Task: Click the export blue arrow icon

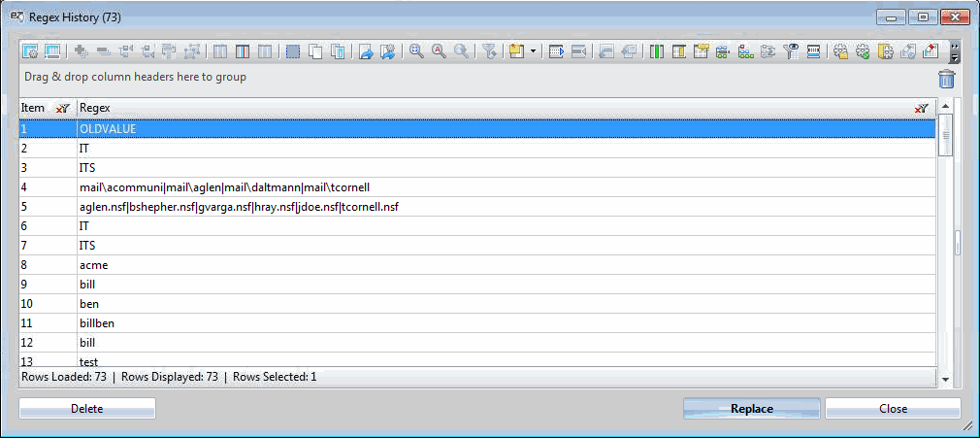Action: click(365, 51)
